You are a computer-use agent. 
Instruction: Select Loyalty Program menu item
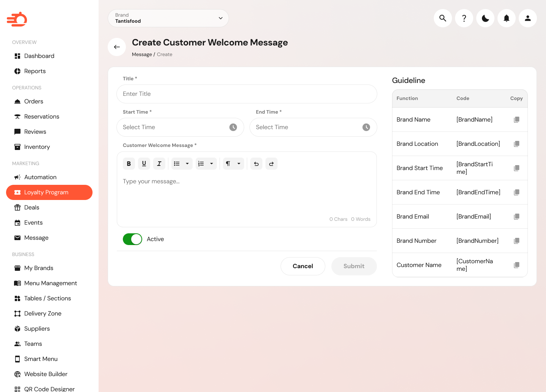(x=49, y=192)
